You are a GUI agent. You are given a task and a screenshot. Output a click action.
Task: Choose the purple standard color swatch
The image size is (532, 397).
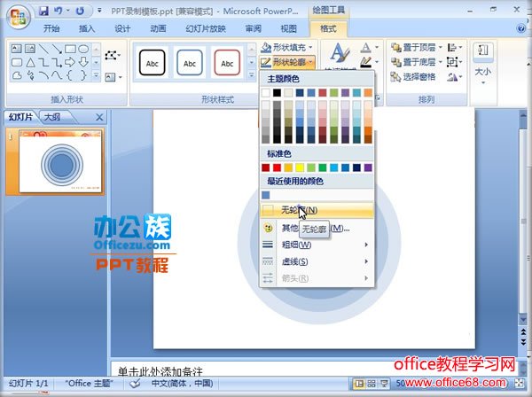point(368,167)
